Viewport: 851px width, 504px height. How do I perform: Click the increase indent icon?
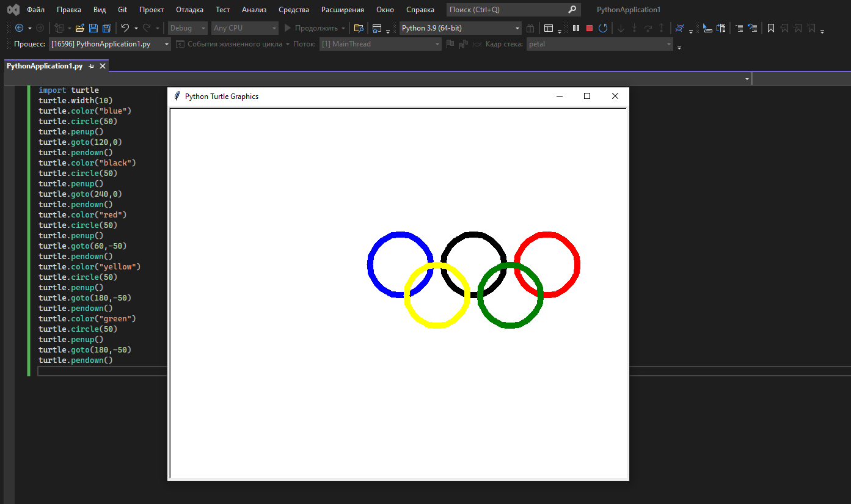tap(739, 28)
